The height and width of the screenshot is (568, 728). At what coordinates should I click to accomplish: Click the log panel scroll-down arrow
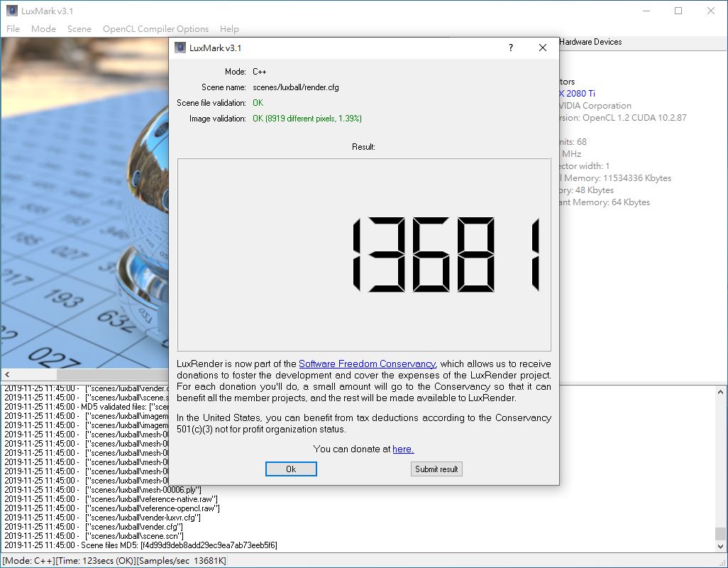pos(720,547)
